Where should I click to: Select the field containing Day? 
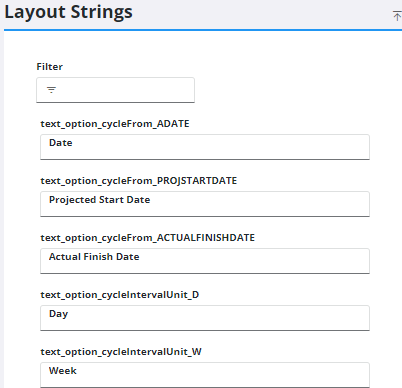[205, 318]
